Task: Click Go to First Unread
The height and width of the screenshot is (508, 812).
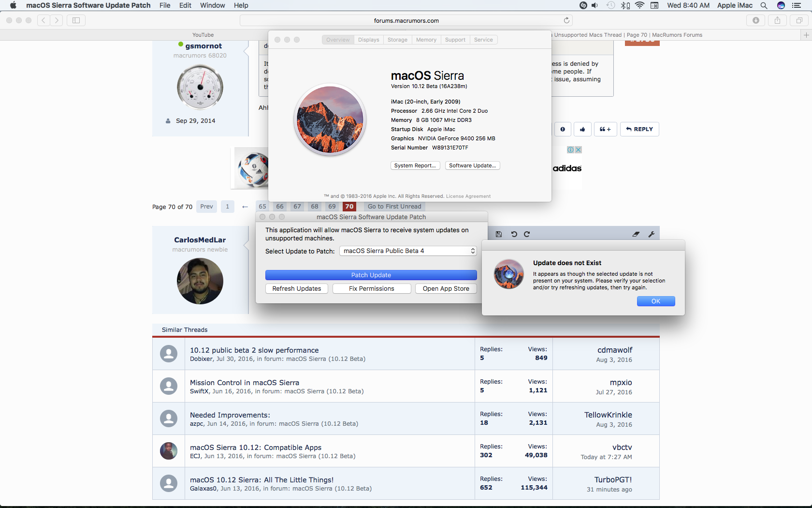Action: [x=394, y=207]
